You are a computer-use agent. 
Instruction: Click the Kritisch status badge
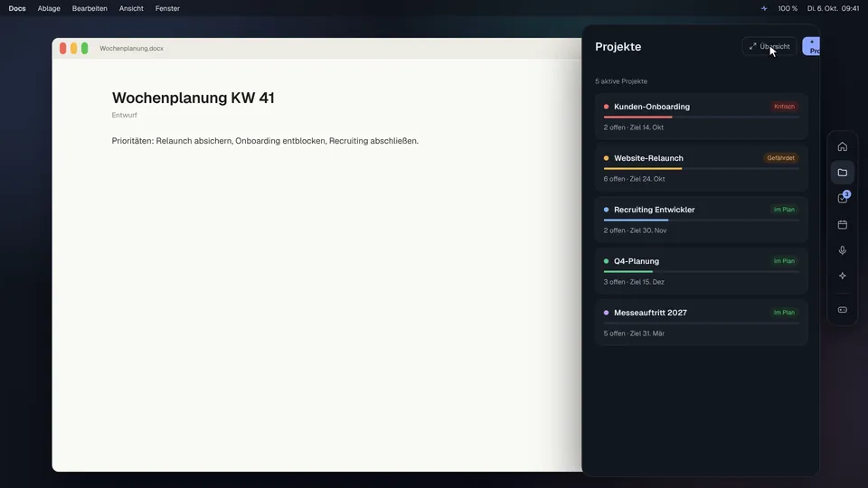pyautogui.click(x=784, y=107)
